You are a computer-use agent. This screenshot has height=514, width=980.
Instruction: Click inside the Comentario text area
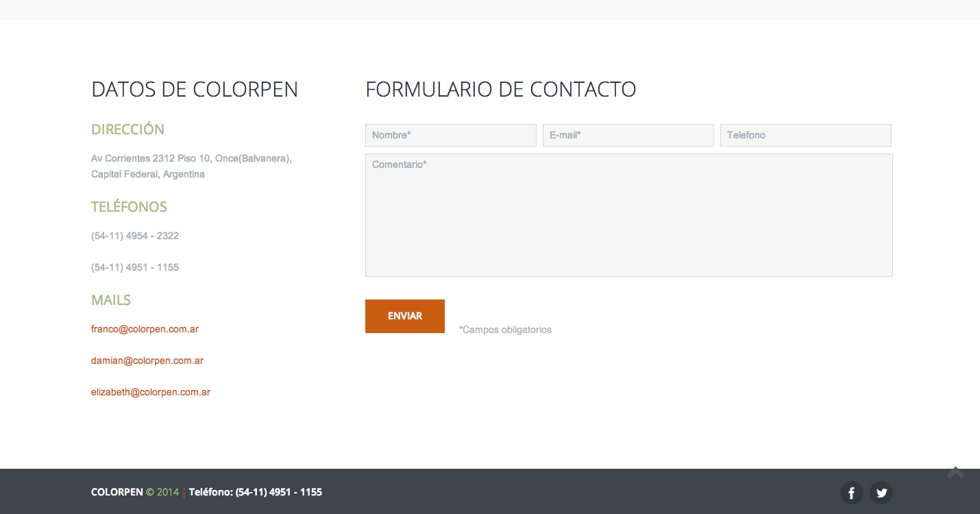[629, 215]
